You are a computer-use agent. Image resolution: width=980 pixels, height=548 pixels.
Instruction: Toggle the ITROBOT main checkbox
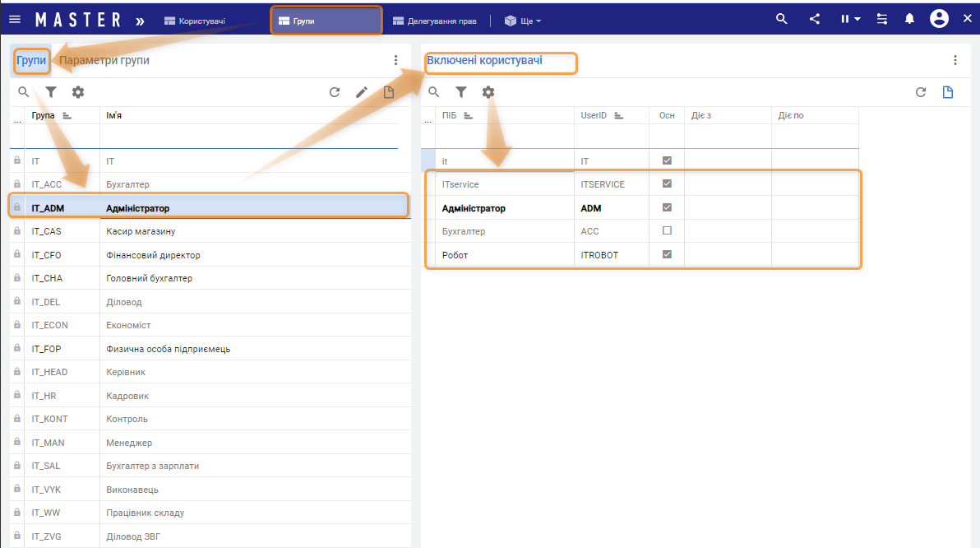tap(667, 255)
